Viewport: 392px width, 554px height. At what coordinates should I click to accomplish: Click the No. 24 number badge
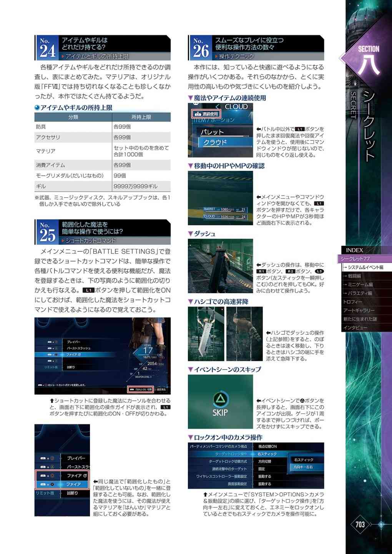tap(47, 48)
